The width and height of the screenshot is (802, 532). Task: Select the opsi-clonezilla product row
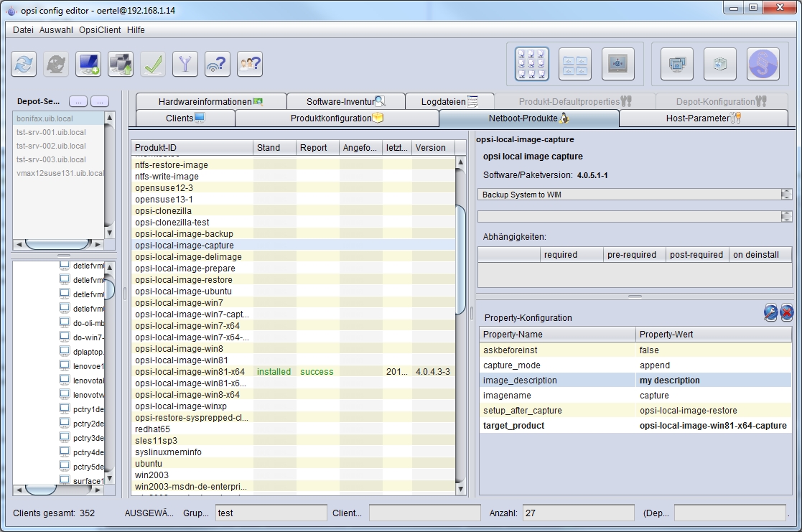pyautogui.click(x=293, y=211)
